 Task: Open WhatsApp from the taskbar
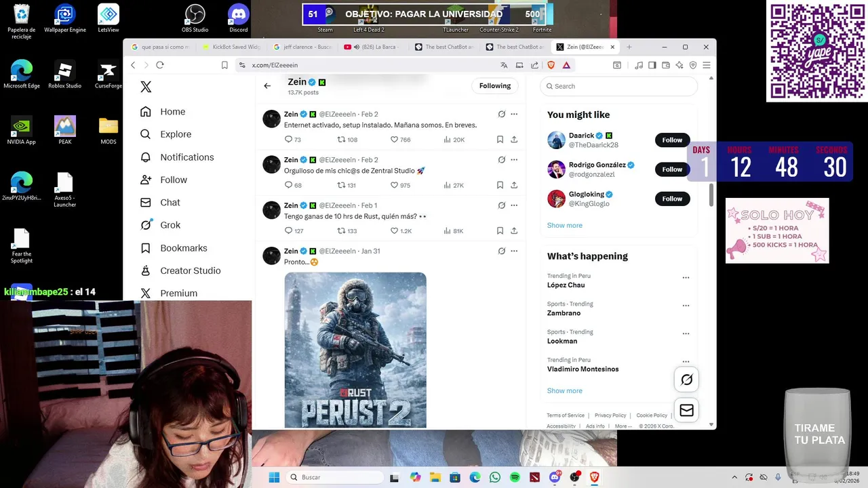495,477
